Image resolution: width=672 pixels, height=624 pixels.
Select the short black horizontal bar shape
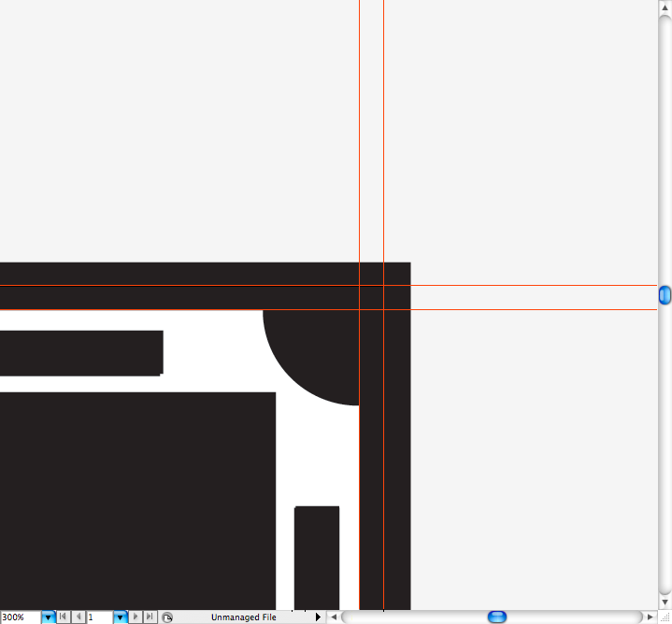[81, 353]
